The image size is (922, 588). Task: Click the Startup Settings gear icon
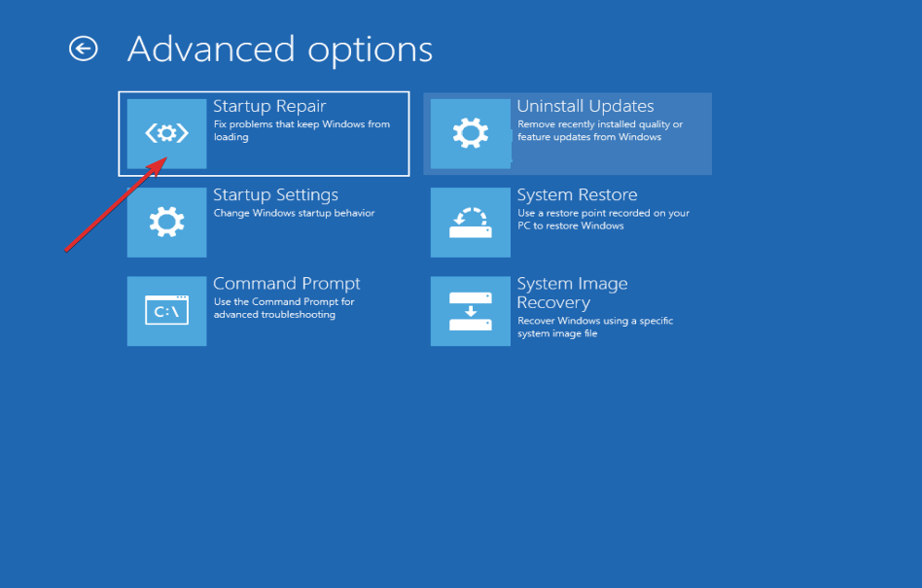click(x=166, y=222)
